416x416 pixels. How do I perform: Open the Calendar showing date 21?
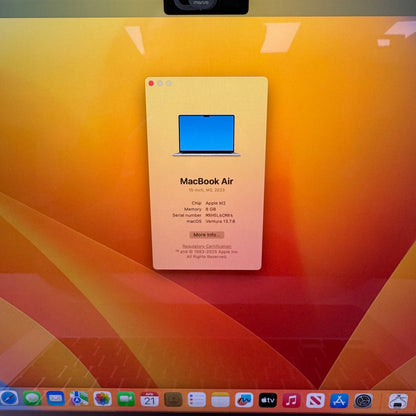click(x=149, y=399)
